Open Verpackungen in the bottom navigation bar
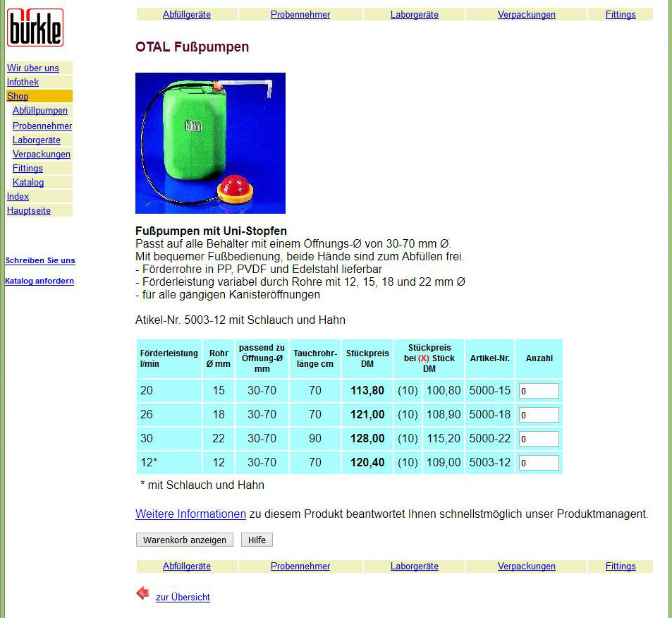This screenshot has width=672, height=618. pyautogui.click(x=526, y=566)
